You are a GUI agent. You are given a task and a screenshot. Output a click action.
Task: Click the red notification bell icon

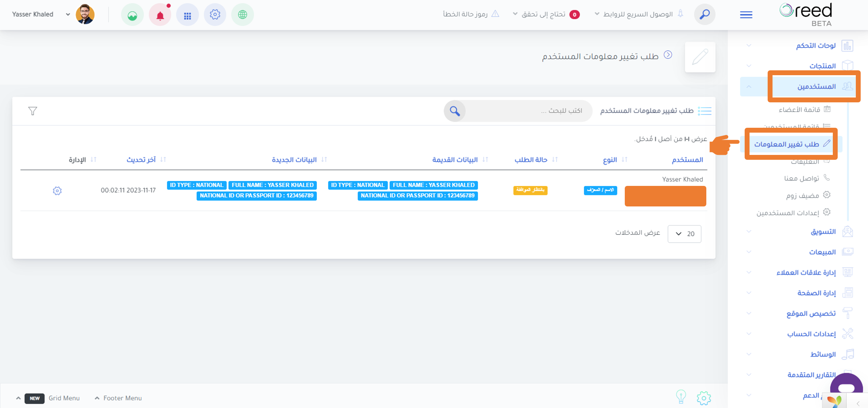160,15
